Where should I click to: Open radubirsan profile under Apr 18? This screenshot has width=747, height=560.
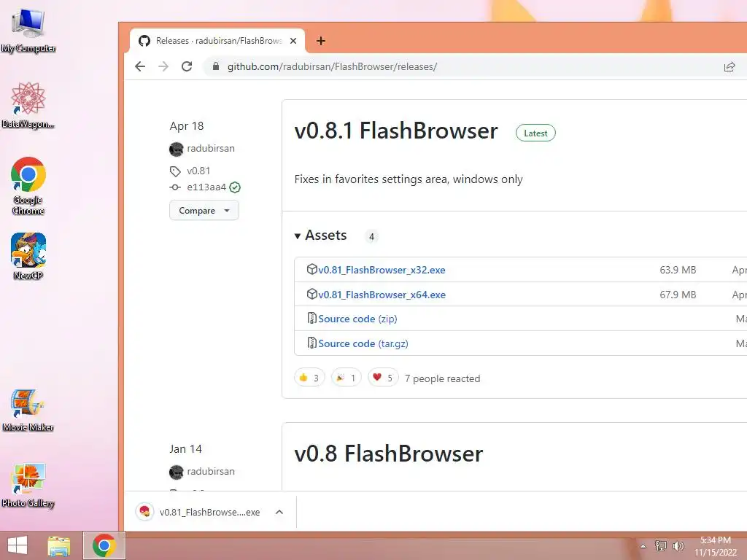pyautogui.click(x=211, y=148)
